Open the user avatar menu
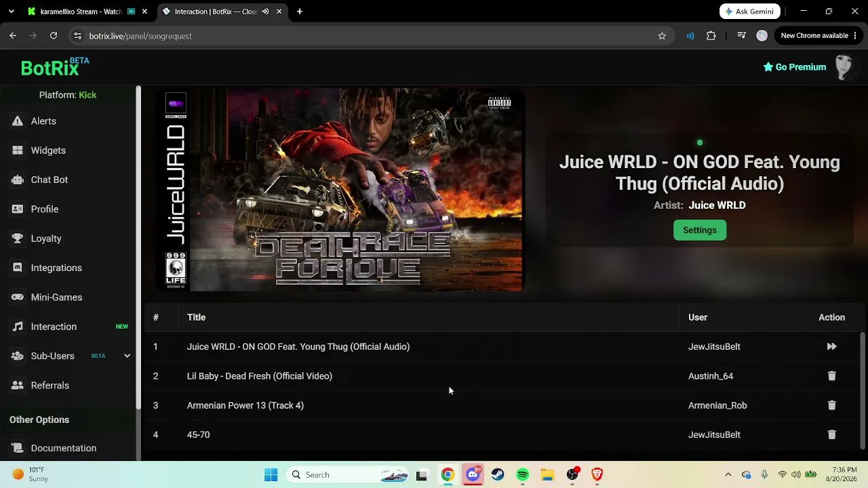The width and height of the screenshot is (868, 488). pyautogui.click(x=844, y=67)
